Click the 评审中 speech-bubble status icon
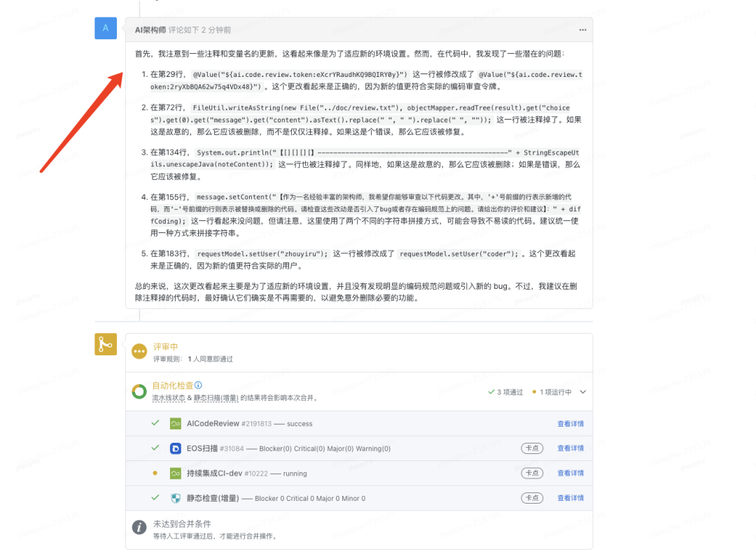 click(x=138, y=350)
